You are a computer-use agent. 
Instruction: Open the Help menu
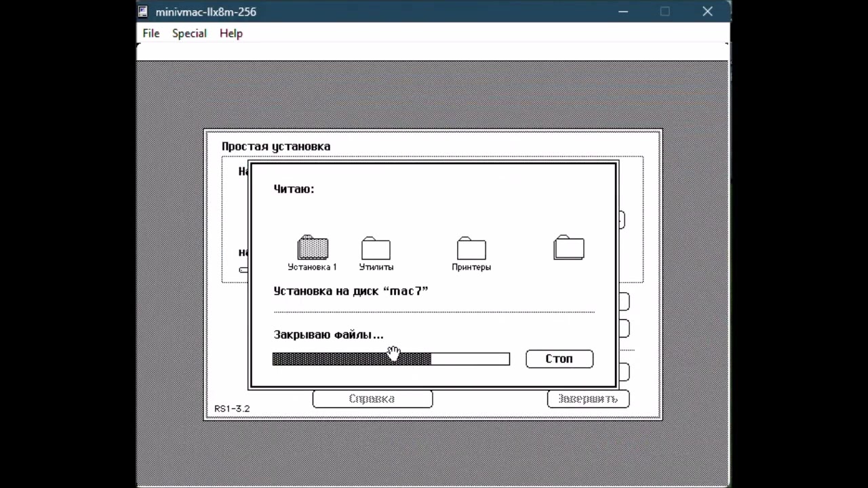coord(231,33)
